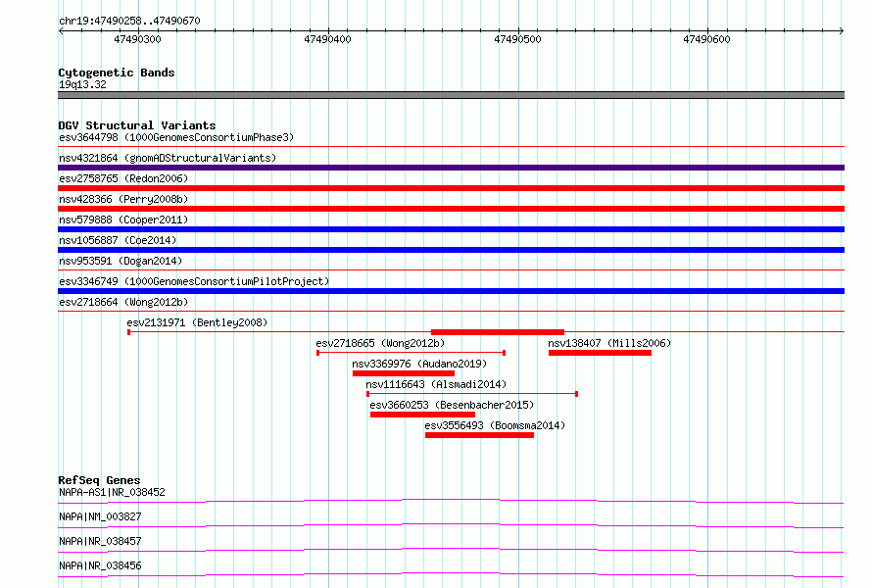Screen dimensions: 872x588
Task: Click esv3556493 (Boomsma2014) variant label
Action: click(495, 425)
